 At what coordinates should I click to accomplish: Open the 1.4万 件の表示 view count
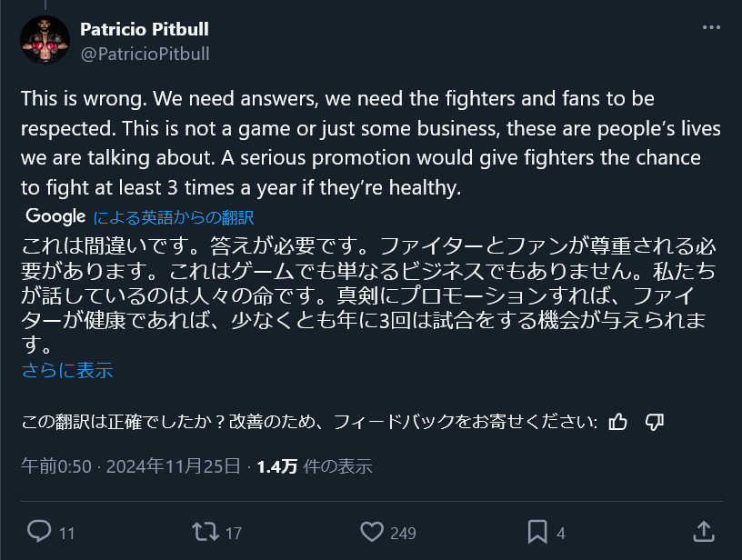pyautogui.click(x=315, y=466)
